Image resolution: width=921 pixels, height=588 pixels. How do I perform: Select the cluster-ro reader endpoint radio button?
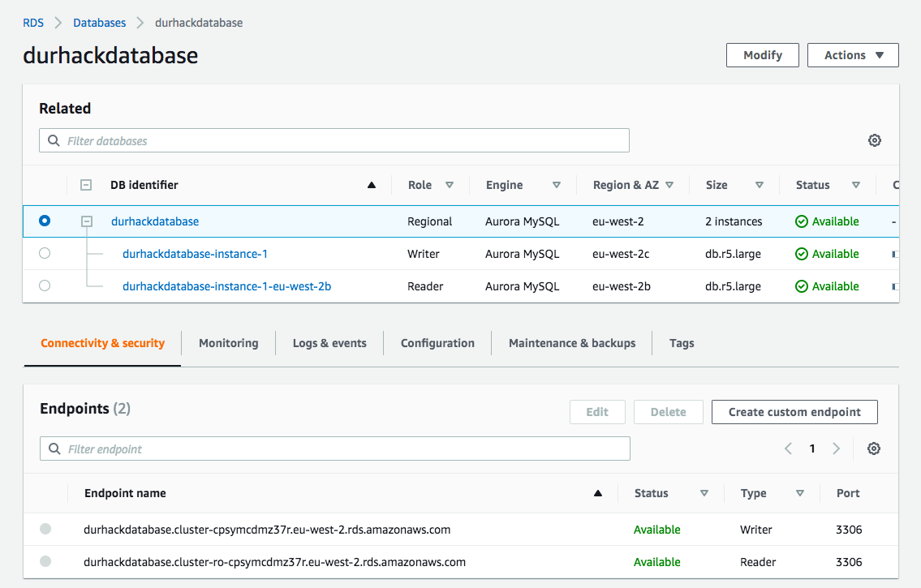pos(45,561)
